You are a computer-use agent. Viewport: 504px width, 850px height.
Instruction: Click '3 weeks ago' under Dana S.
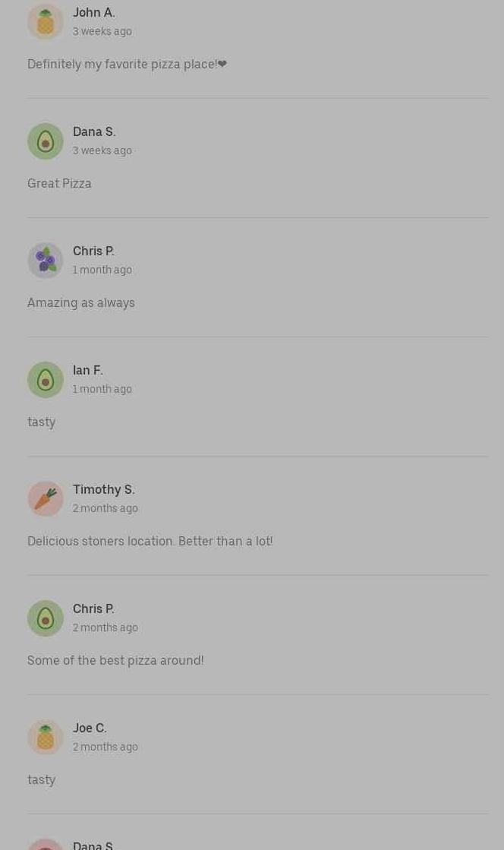pyautogui.click(x=102, y=150)
